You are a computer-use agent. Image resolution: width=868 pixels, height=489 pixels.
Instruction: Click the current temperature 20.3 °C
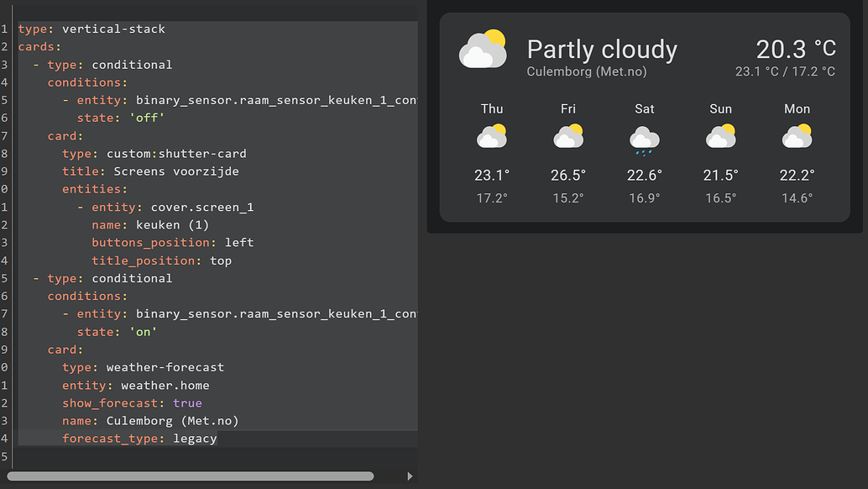(796, 50)
